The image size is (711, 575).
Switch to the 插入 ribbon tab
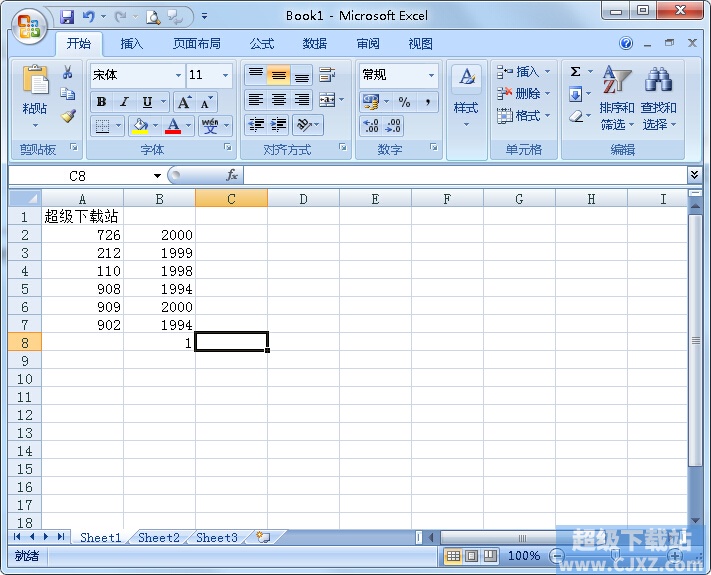click(132, 44)
